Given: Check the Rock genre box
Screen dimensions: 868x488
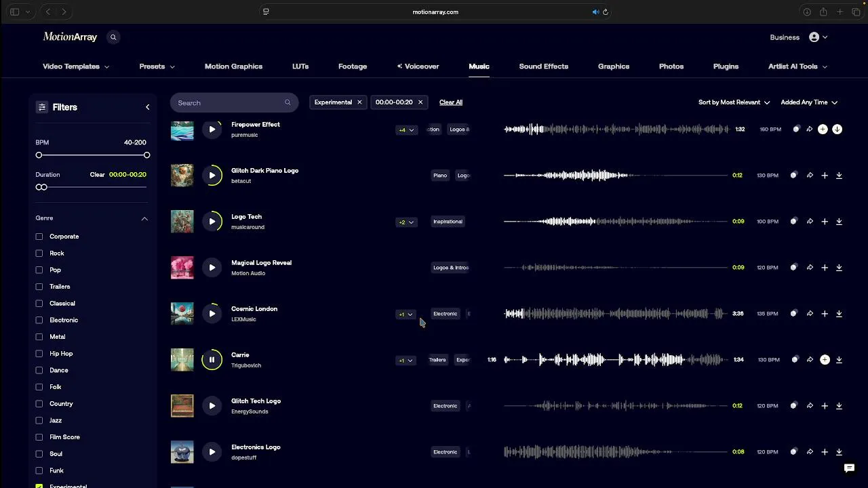Looking at the screenshot, I should coord(39,253).
